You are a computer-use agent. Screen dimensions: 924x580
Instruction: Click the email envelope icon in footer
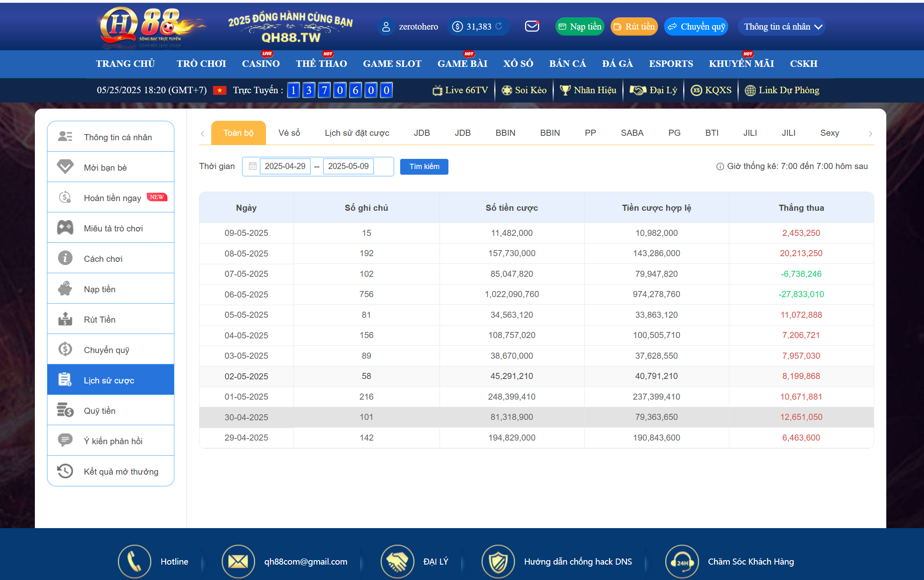tap(238, 561)
